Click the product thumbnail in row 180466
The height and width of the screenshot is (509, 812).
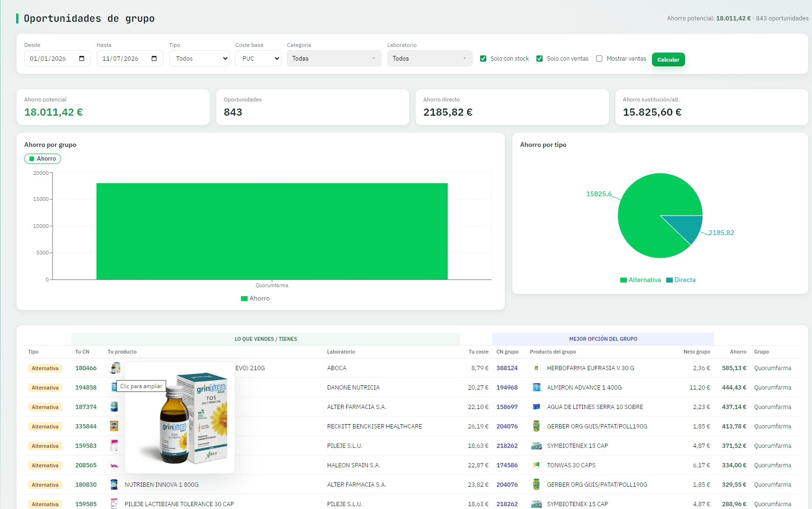(x=115, y=368)
